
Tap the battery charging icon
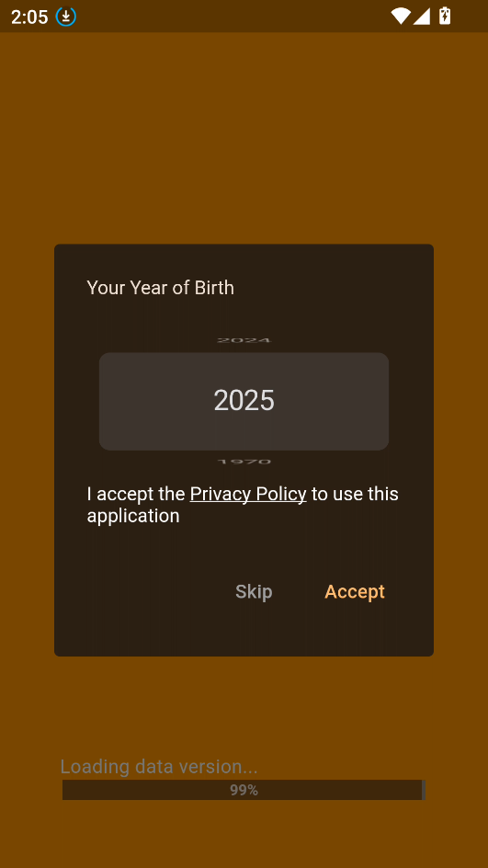point(445,16)
